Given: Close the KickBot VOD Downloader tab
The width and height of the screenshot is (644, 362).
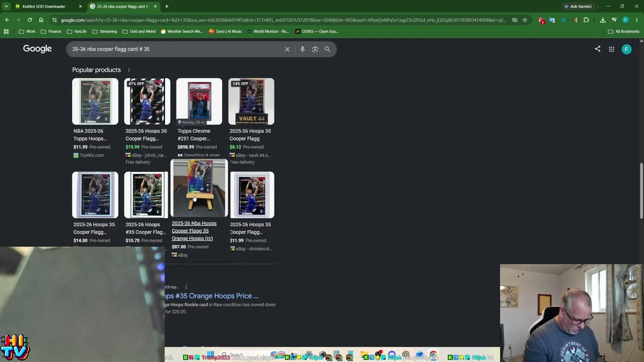Looking at the screenshot, I should point(80,7).
